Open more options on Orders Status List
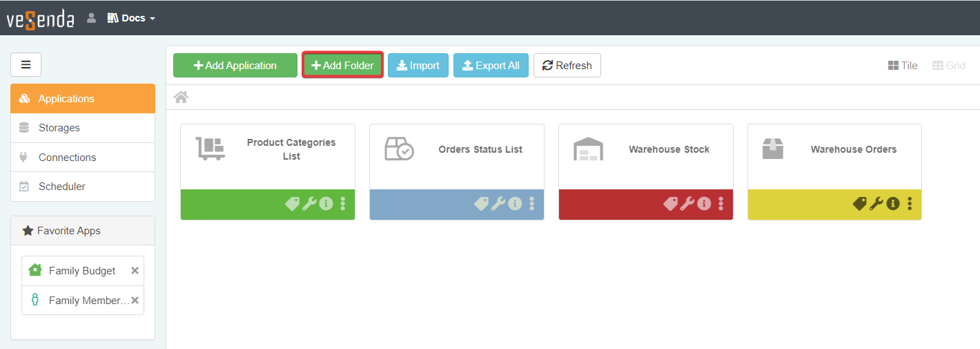Viewport: 980px width, 349px height. coord(531,203)
